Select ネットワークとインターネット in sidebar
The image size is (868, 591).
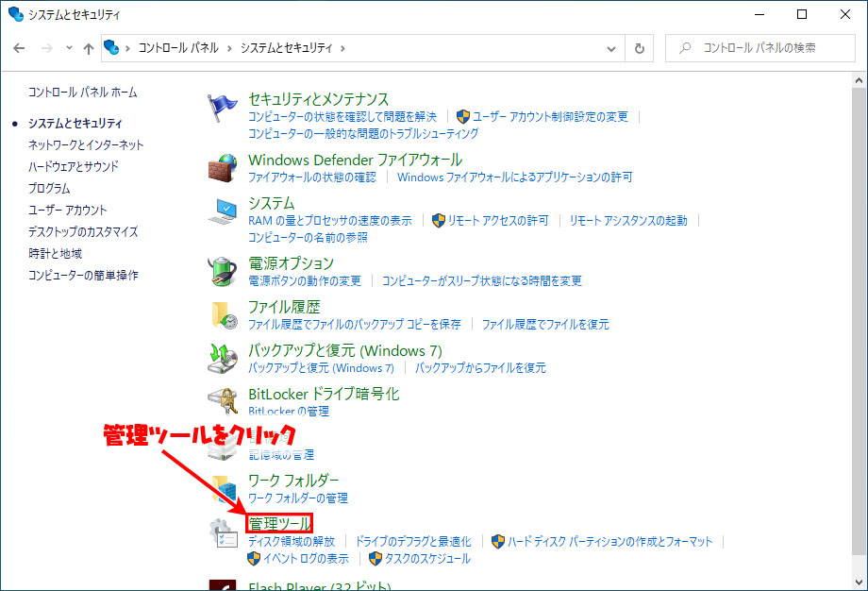coord(86,144)
